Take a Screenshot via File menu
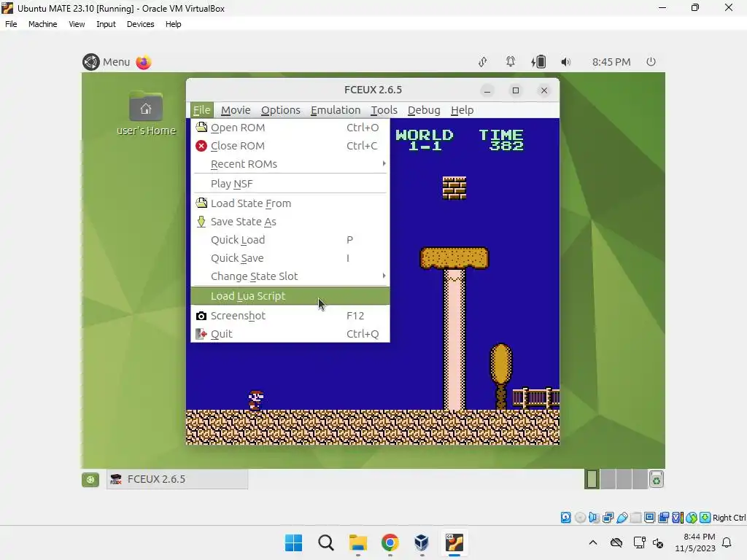Image resolution: width=747 pixels, height=560 pixels. pos(290,316)
